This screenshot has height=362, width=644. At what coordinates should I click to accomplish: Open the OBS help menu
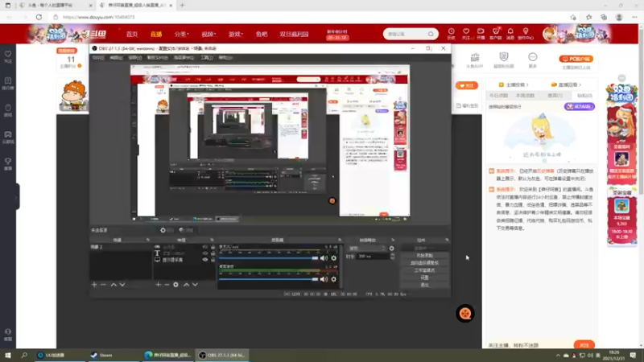[225, 58]
